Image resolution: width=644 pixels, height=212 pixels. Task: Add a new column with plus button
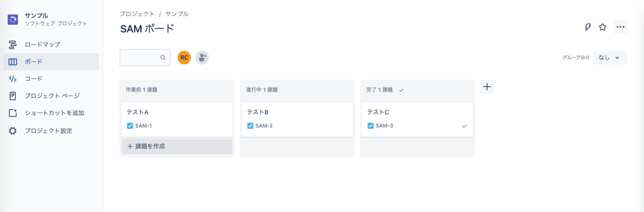pyautogui.click(x=487, y=87)
